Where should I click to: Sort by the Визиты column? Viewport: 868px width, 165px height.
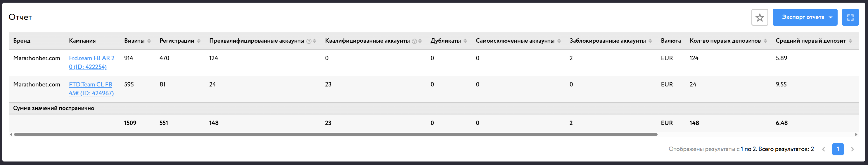(149, 41)
